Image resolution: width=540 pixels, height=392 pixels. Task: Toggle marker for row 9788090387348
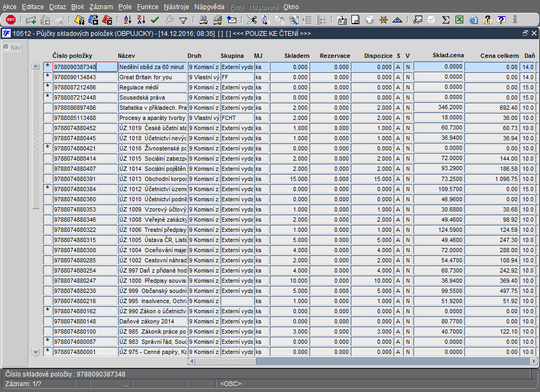click(48, 67)
